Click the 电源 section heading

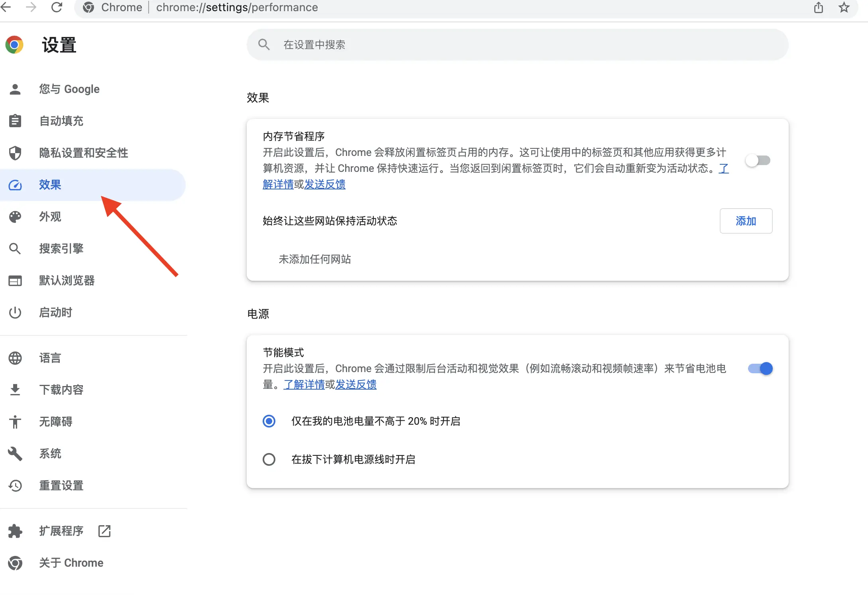(x=258, y=314)
